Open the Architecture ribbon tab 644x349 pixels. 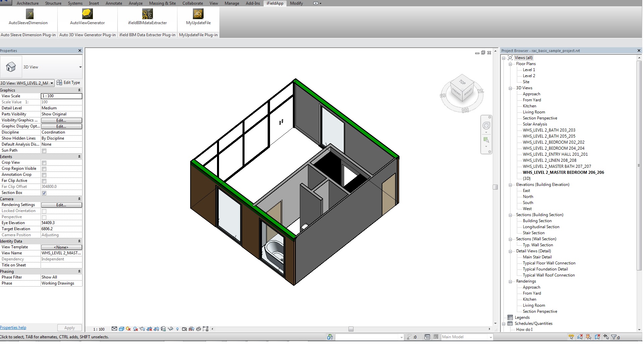coord(28,3)
